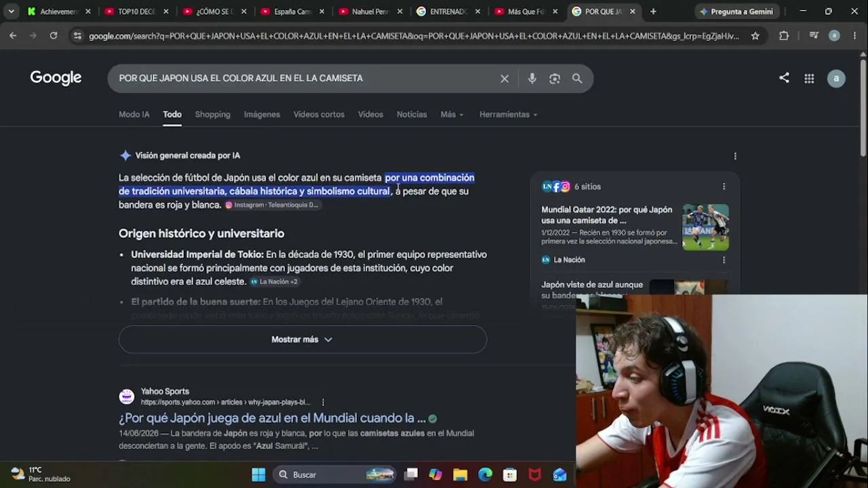Open File Explorer from the taskbar
Image resolution: width=868 pixels, height=488 pixels.
tap(460, 474)
